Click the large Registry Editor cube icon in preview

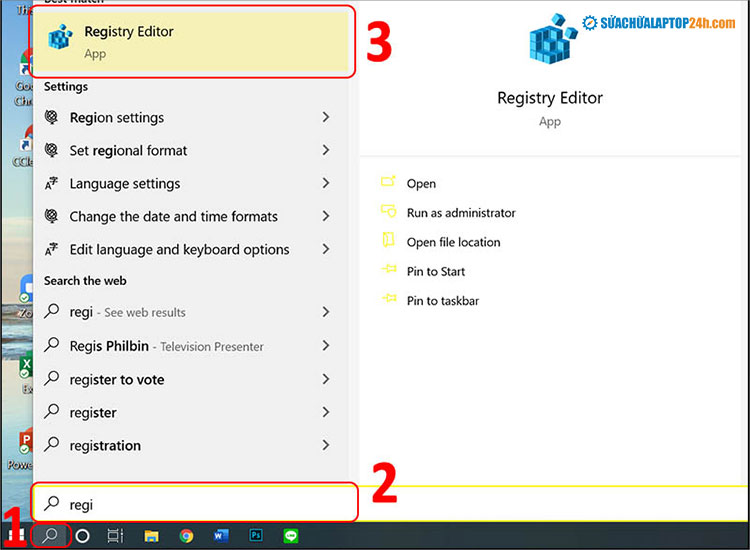click(552, 39)
